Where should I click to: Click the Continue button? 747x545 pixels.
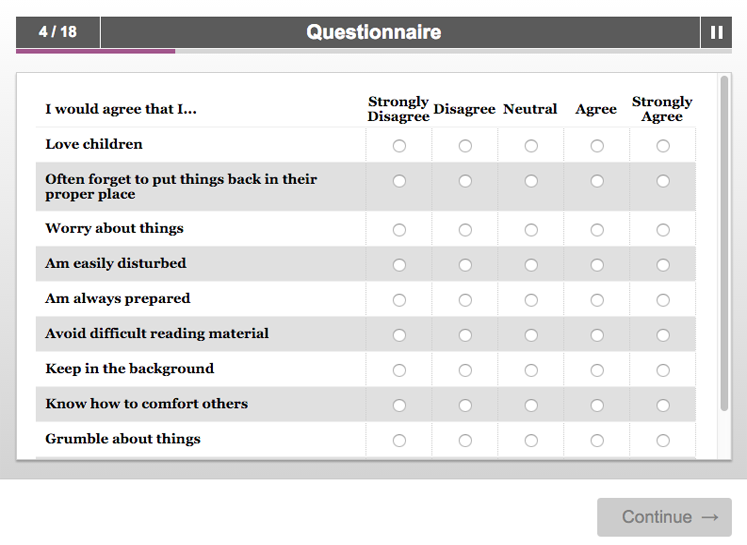(664, 517)
